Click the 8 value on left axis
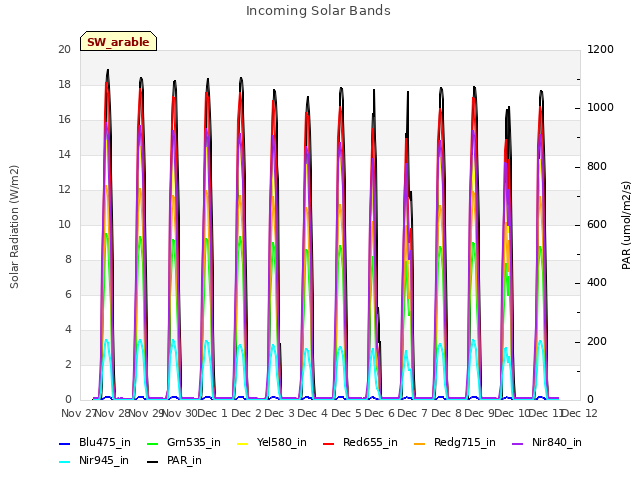640x480 pixels. point(68,260)
